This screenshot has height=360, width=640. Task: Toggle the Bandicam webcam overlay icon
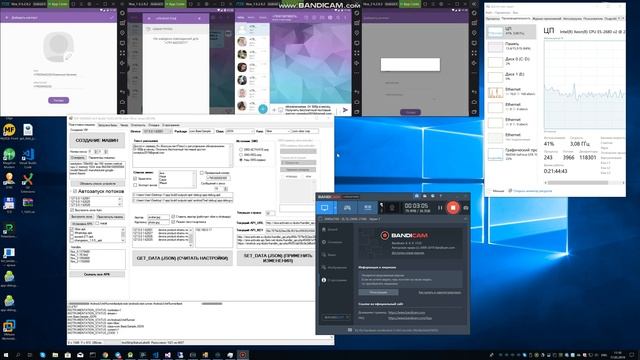click(392, 208)
